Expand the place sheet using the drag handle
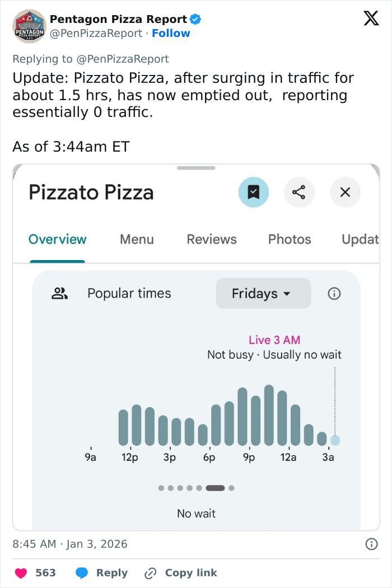 tap(196, 167)
